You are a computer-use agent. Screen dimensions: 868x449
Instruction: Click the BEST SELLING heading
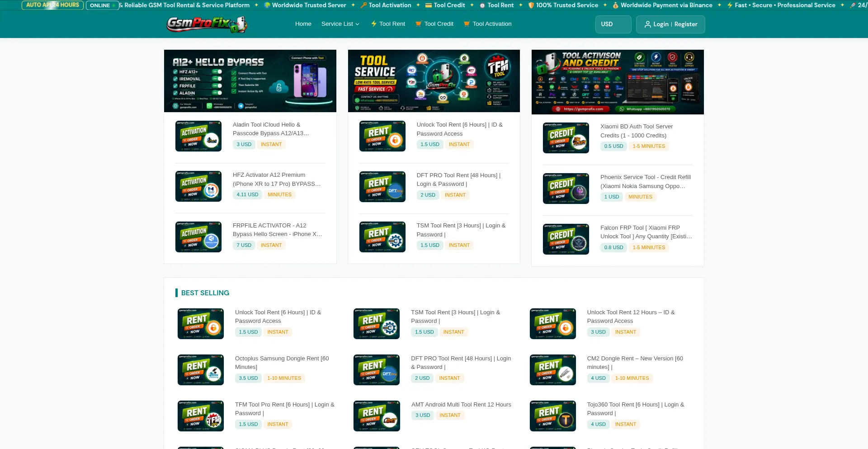pos(205,293)
